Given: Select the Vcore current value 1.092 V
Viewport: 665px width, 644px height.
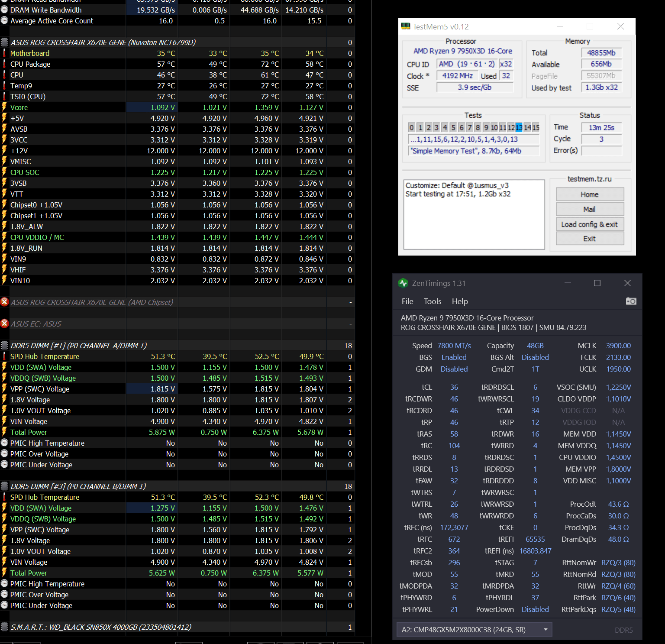Looking at the screenshot, I should [152, 107].
